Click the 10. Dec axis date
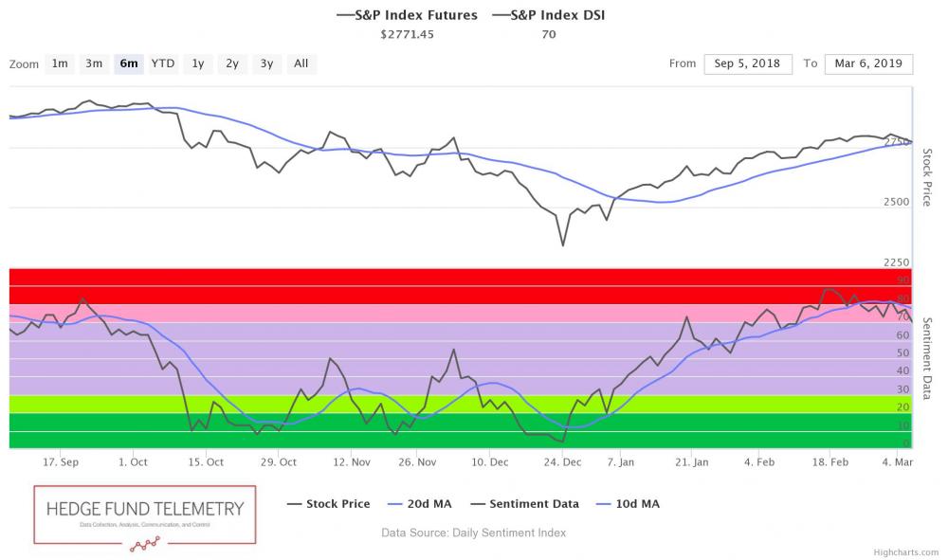The image size is (948, 560). pos(490,462)
